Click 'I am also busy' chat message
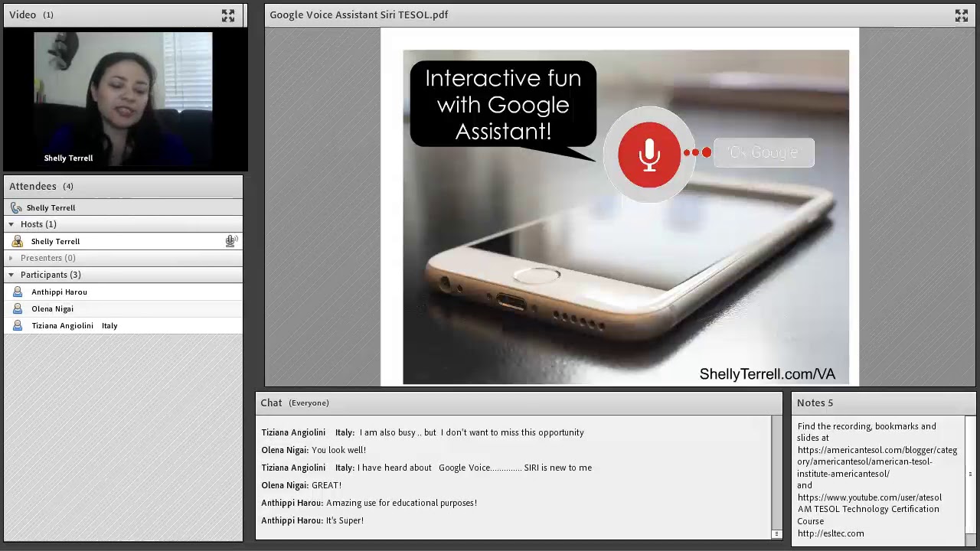 click(x=472, y=432)
